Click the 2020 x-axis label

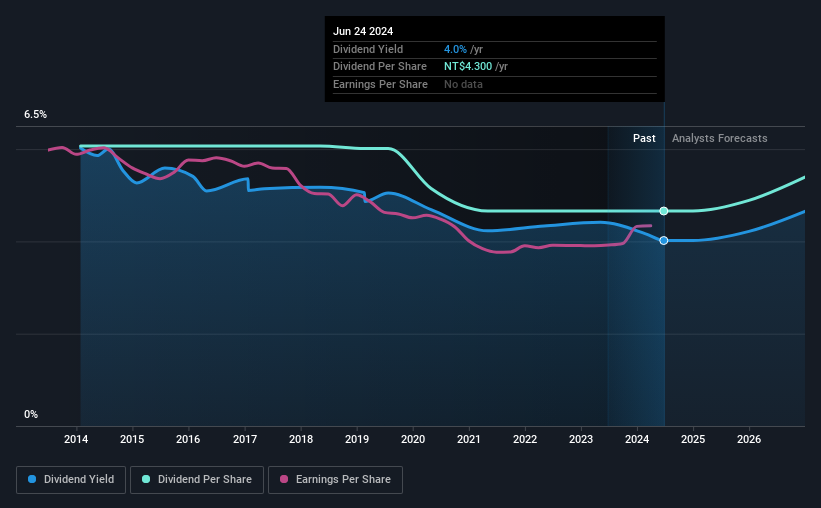413,439
